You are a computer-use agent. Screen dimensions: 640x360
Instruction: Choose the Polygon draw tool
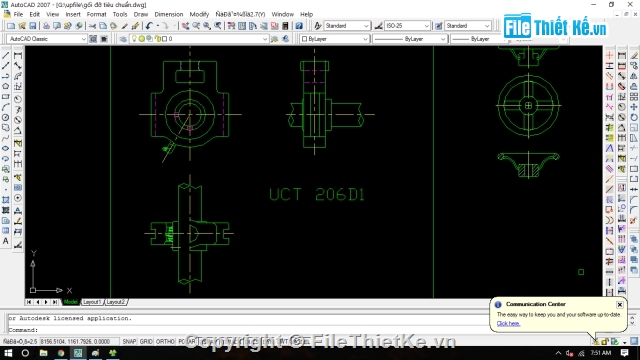[x=6, y=87]
